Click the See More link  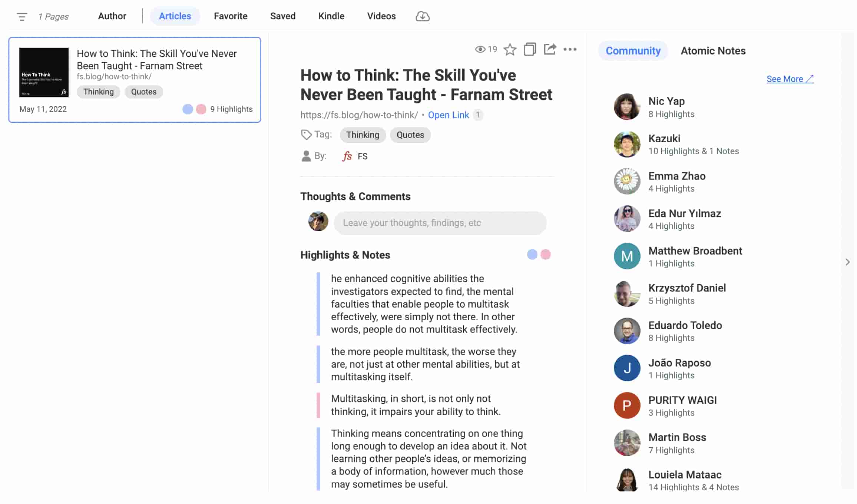[x=790, y=79]
